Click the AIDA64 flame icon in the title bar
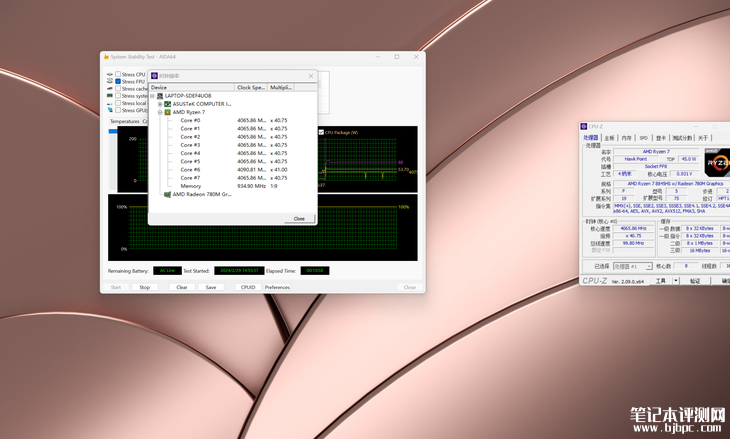Viewport: 730px width, 439px height. pyautogui.click(x=106, y=57)
